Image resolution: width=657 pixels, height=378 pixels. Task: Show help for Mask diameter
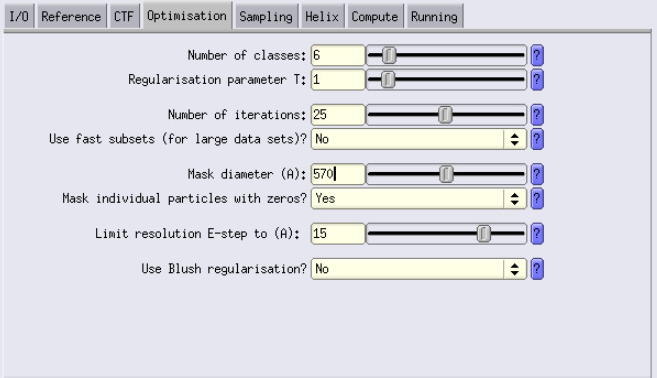(537, 174)
